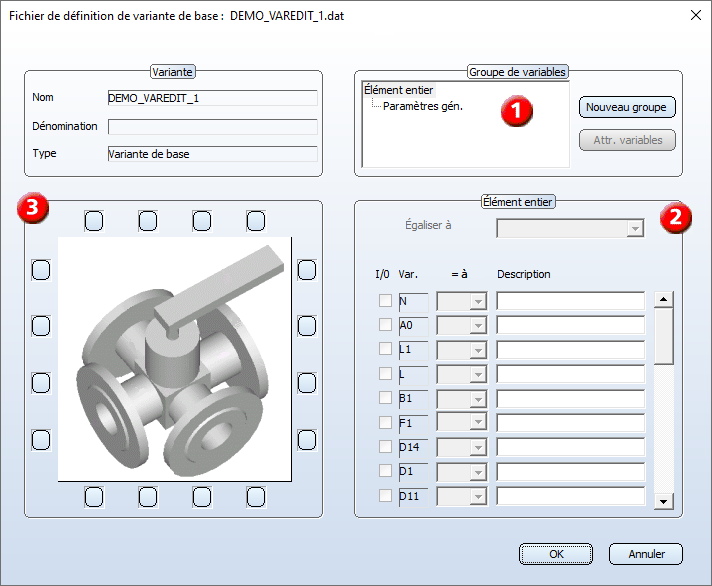Open the '= à' dropdown for A0
712x586 pixels.
pyautogui.click(x=462, y=325)
